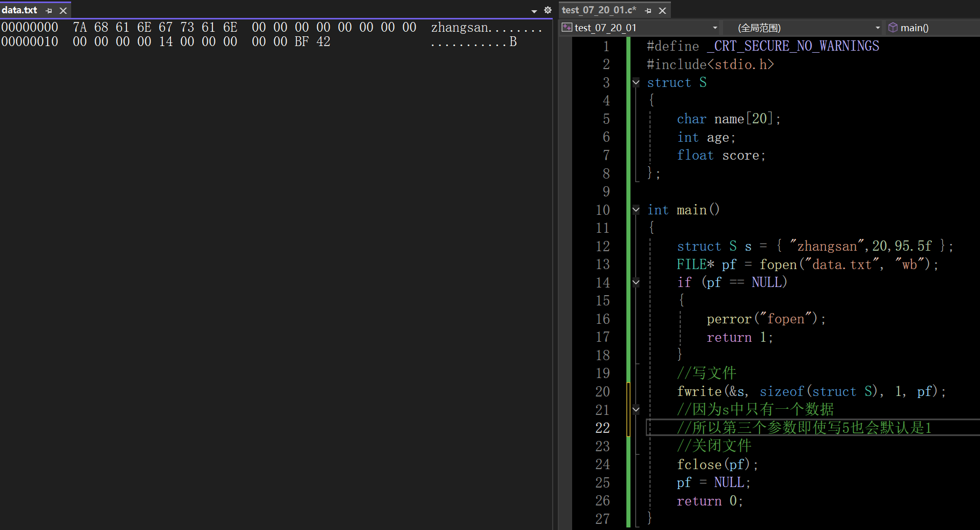Close the test_07_20_01.c tab
Viewport: 980px width, 530px height.
662,10
